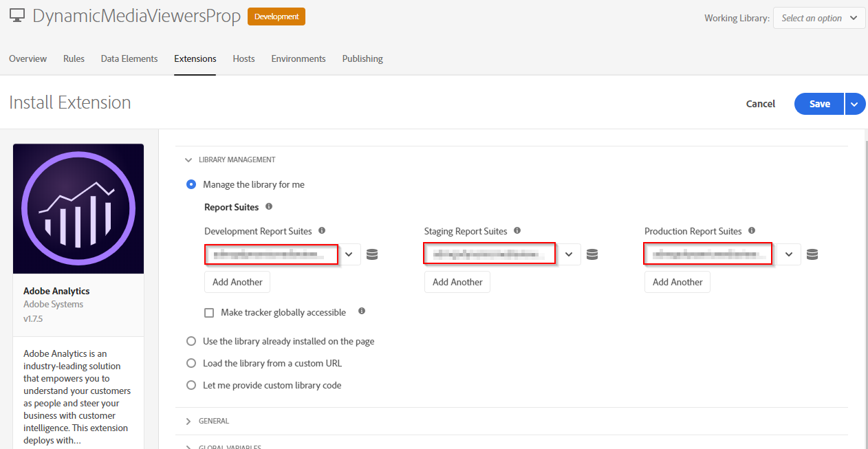Viewport: 868px width, 449px height.
Task: Select Load the library from custom URL
Action: pos(191,363)
